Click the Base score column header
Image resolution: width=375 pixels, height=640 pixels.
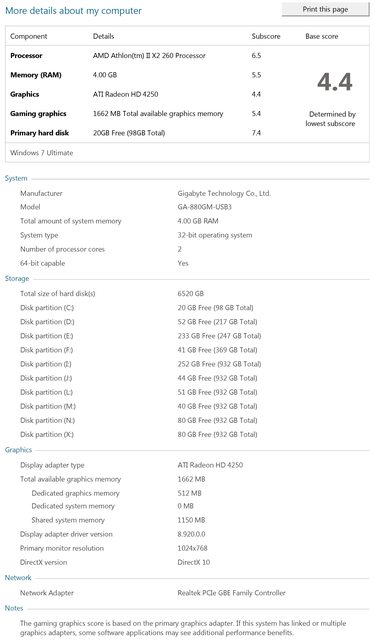pos(322,36)
